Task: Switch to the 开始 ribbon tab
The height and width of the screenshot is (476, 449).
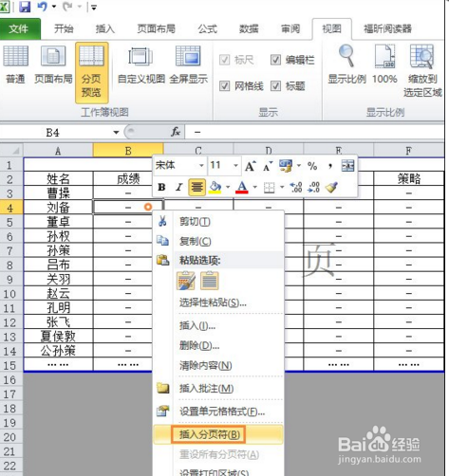Action: click(64, 29)
